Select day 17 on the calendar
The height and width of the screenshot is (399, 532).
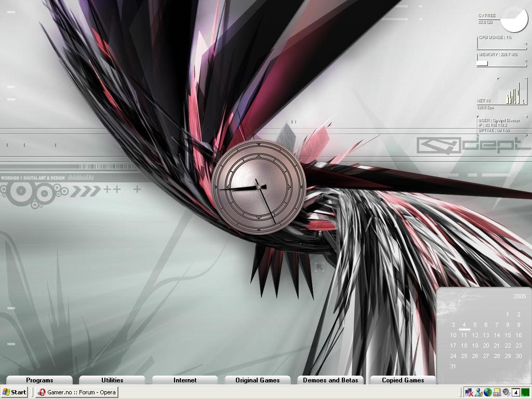click(x=453, y=345)
